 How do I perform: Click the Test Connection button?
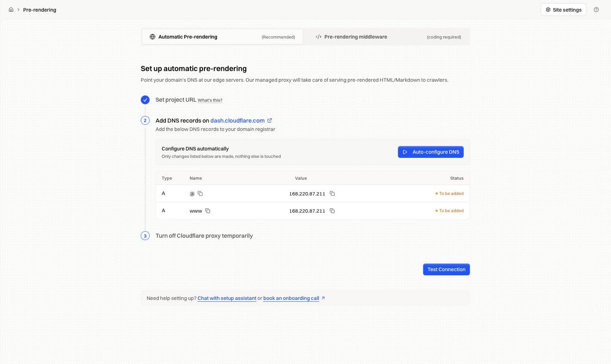446,269
